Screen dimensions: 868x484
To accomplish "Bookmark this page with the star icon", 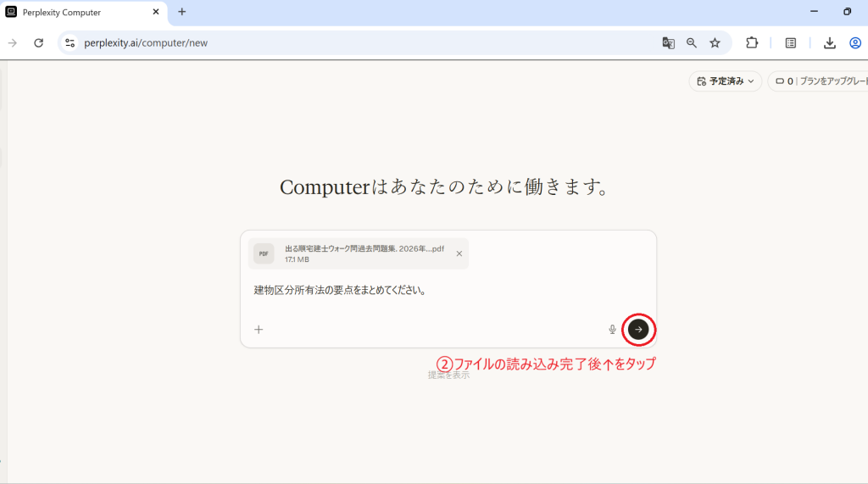I will click(x=715, y=43).
